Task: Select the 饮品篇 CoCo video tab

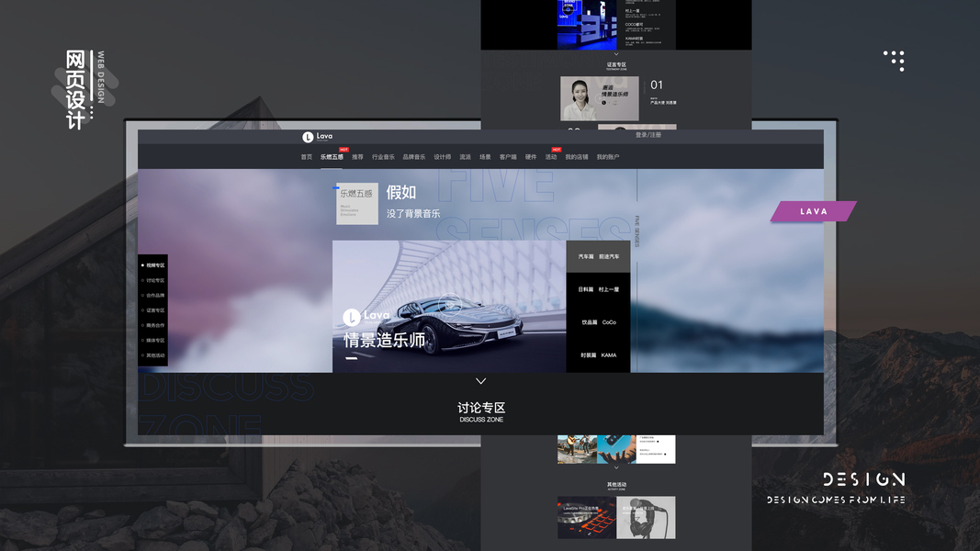Action: pyautogui.click(x=598, y=322)
